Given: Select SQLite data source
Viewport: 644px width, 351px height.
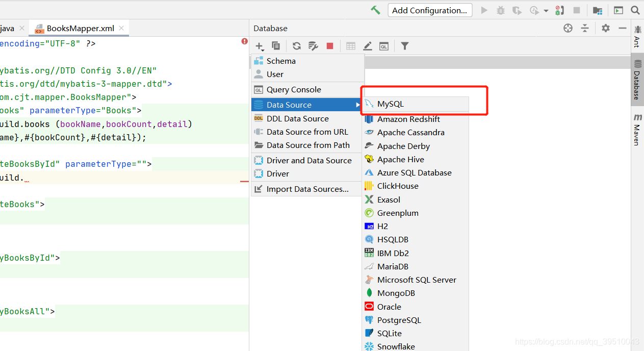Looking at the screenshot, I should 415,333.
